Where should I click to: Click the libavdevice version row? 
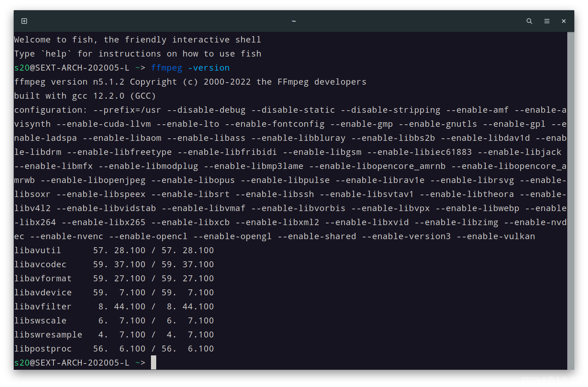(114, 293)
